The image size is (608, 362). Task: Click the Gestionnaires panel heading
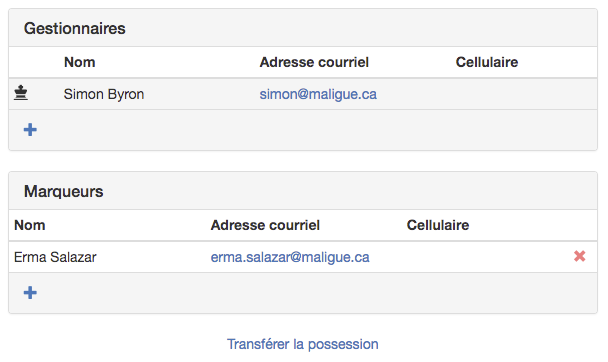pyautogui.click(x=75, y=28)
